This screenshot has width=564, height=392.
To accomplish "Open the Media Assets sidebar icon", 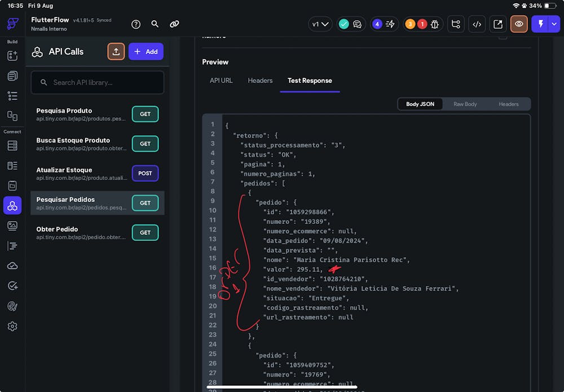I will coord(12,226).
